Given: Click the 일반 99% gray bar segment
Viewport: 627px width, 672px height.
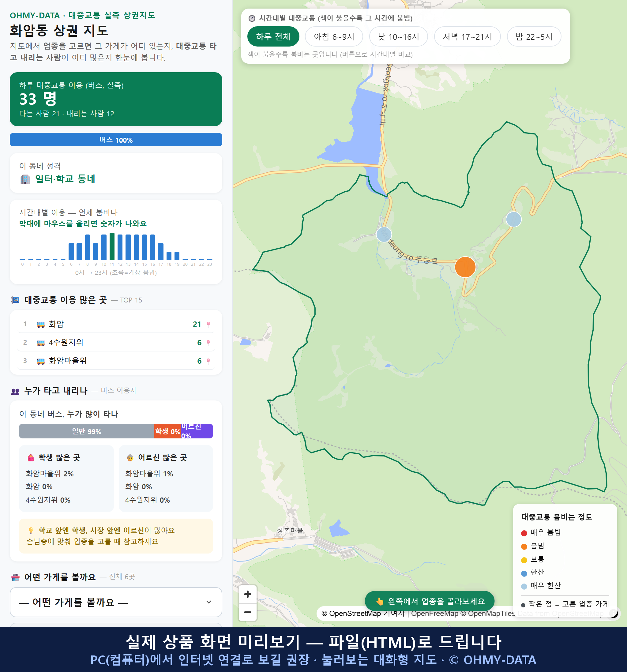Looking at the screenshot, I should tap(87, 431).
